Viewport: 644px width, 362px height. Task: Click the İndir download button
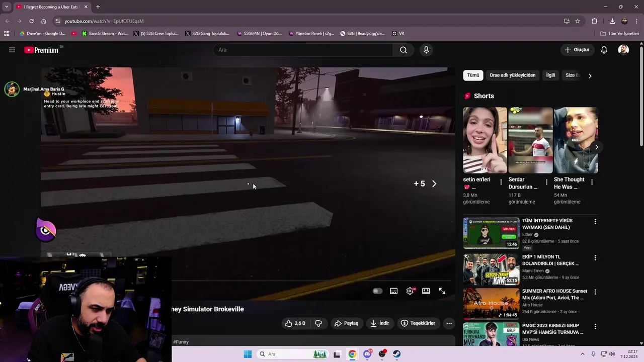[x=380, y=323]
